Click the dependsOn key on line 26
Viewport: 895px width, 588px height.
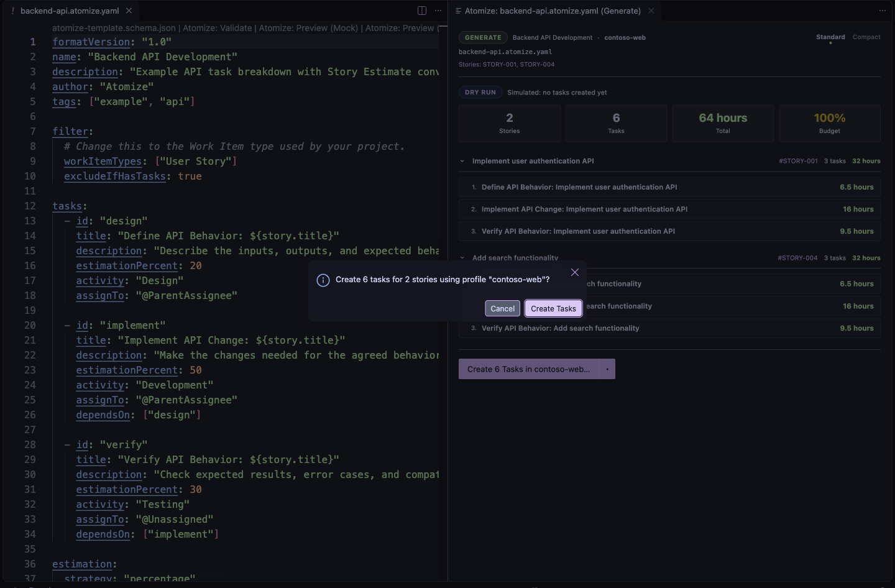[x=103, y=415]
